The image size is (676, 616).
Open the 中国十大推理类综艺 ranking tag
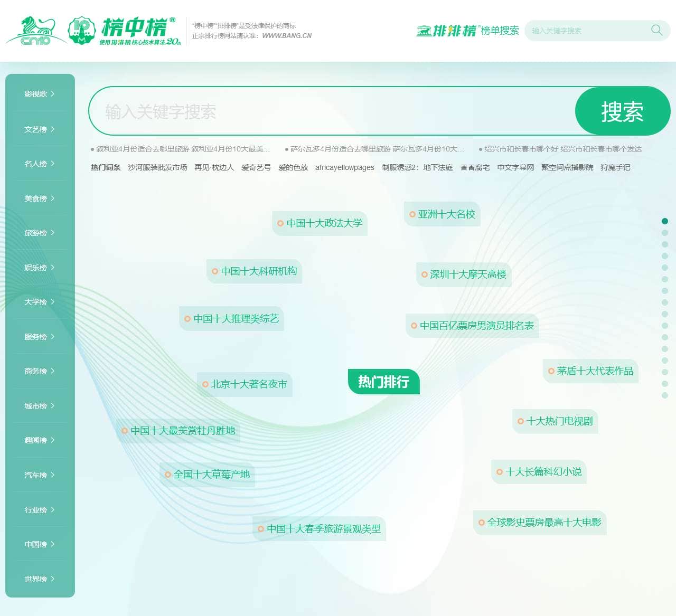pyautogui.click(x=231, y=319)
